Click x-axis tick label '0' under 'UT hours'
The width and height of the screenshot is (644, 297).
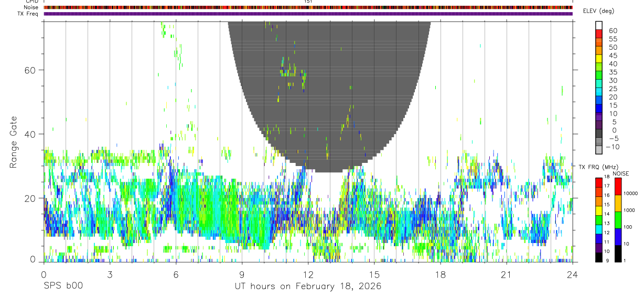pyautogui.click(x=44, y=274)
